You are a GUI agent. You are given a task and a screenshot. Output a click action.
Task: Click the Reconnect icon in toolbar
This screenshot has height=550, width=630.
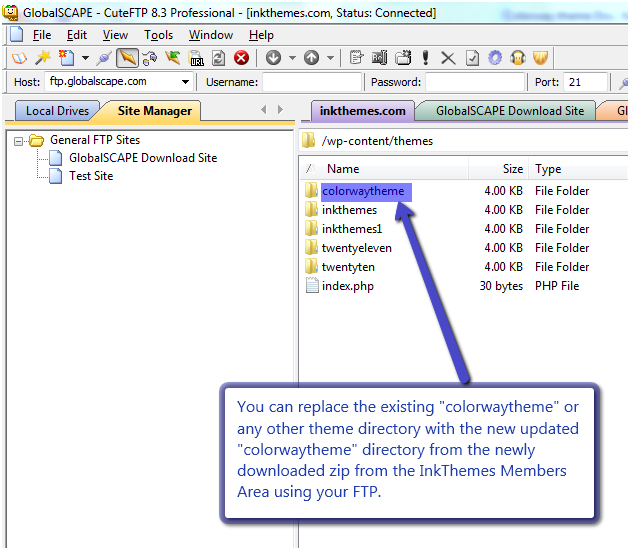click(150, 59)
